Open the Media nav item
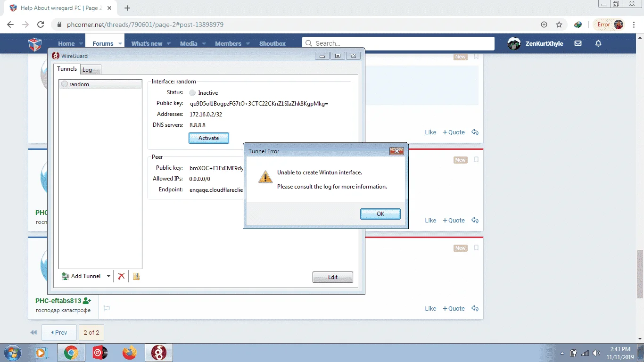 (189, 43)
